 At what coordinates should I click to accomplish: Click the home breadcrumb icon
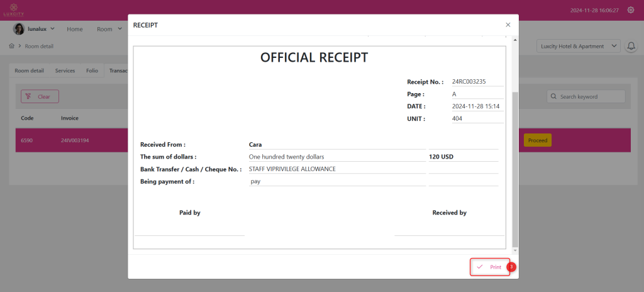12,46
